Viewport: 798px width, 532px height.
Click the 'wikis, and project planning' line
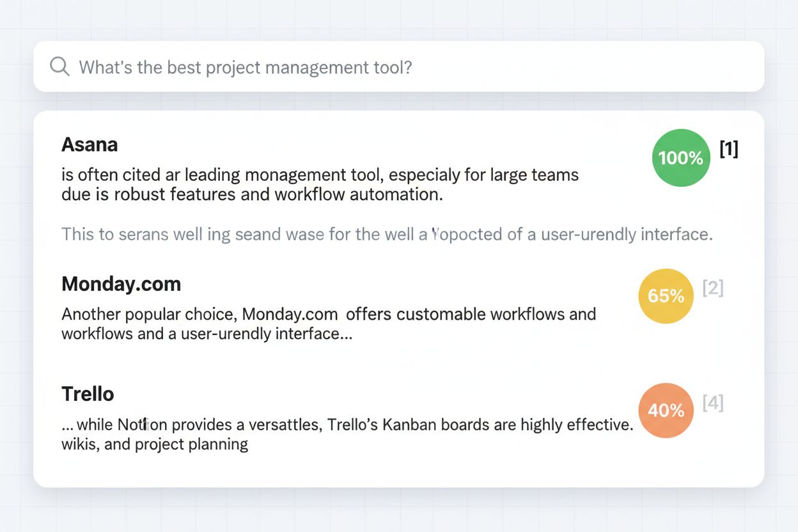155,444
